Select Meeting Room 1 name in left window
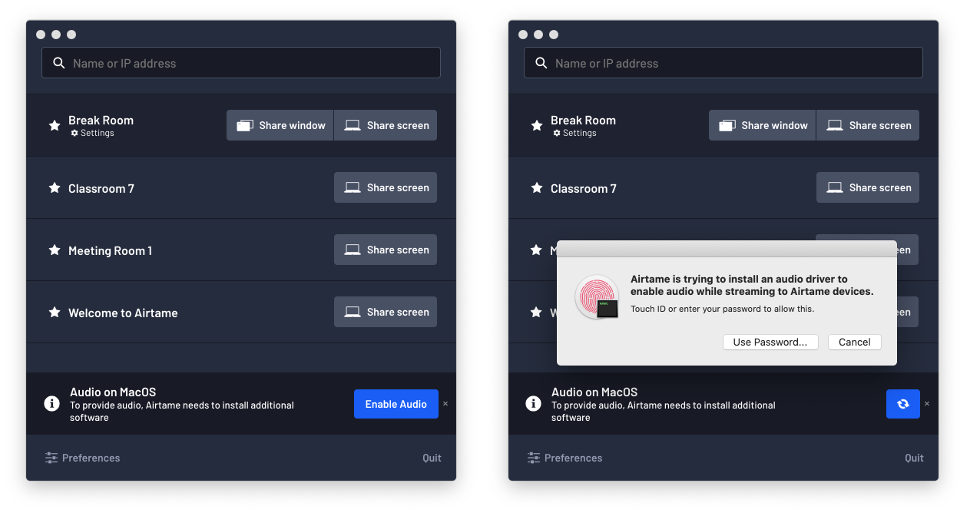980x513 pixels. [x=110, y=250]
